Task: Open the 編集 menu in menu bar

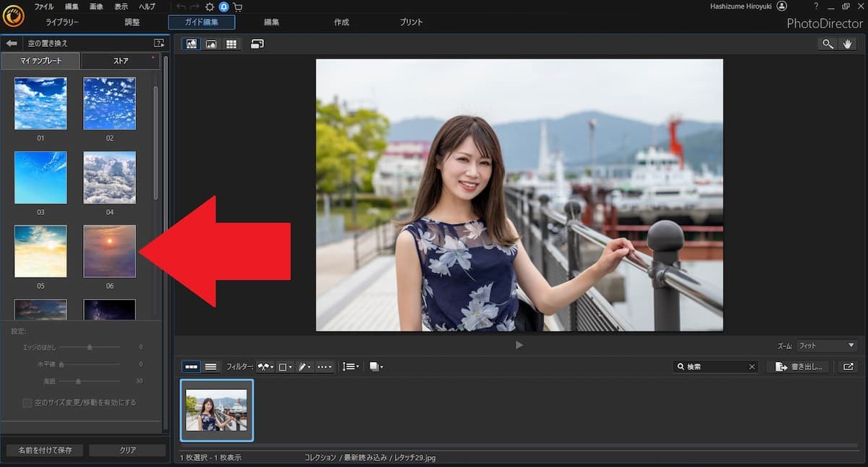Action: pyautogui.click(x=72, y=7)
